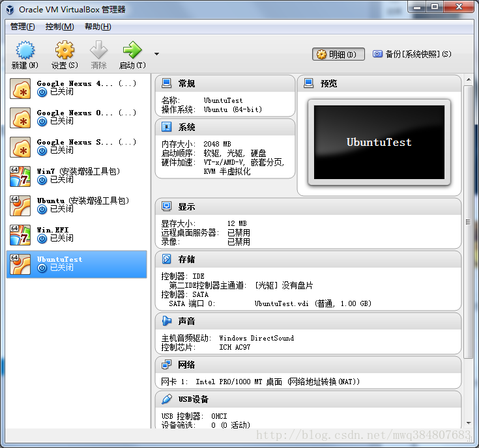Select the Google Nexus O virtual machine
The image size is (479, 448).
click(77, 118)
